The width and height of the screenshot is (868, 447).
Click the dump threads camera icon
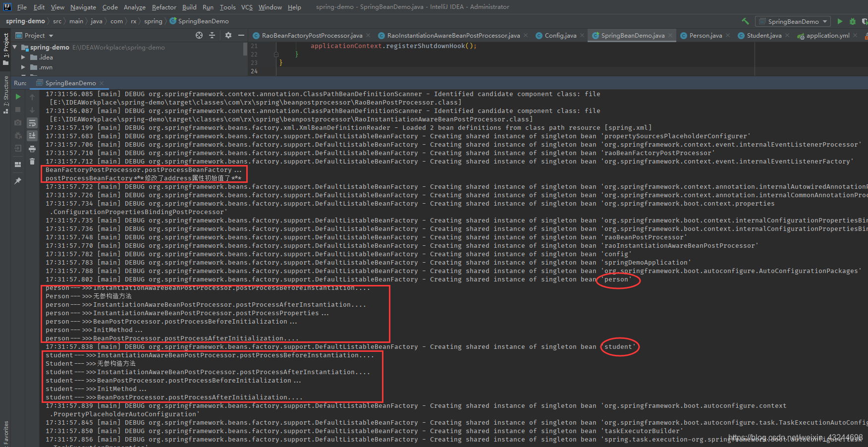click(18, 122)
